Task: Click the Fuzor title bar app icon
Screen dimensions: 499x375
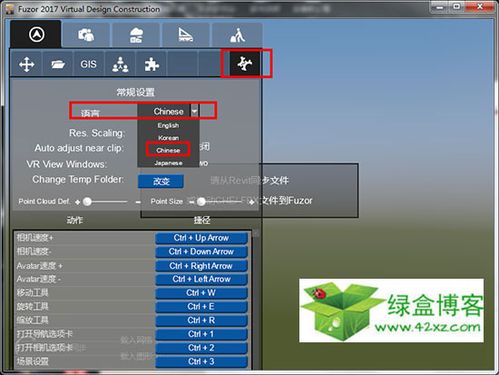Action: pyautogui.click(x=10, y=9)
